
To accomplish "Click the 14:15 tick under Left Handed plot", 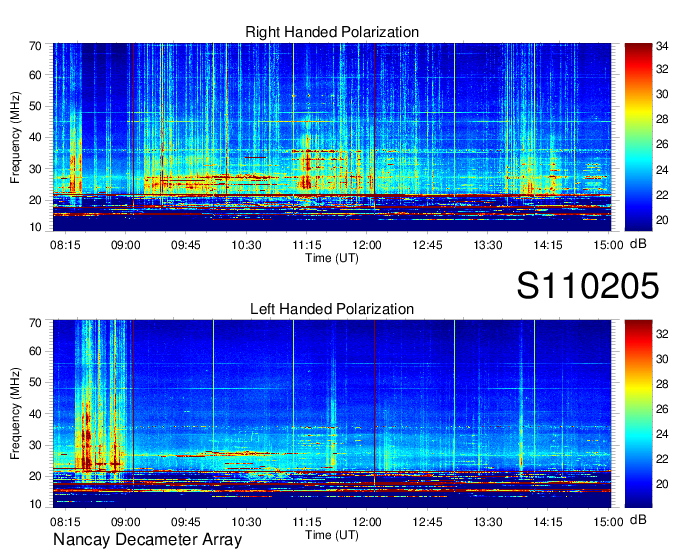I will [548, 521].
